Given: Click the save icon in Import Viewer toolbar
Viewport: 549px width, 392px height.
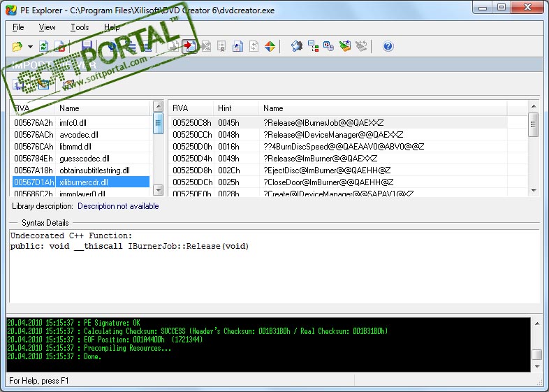Looking at the screenshot, I should [x=19, y=84].
